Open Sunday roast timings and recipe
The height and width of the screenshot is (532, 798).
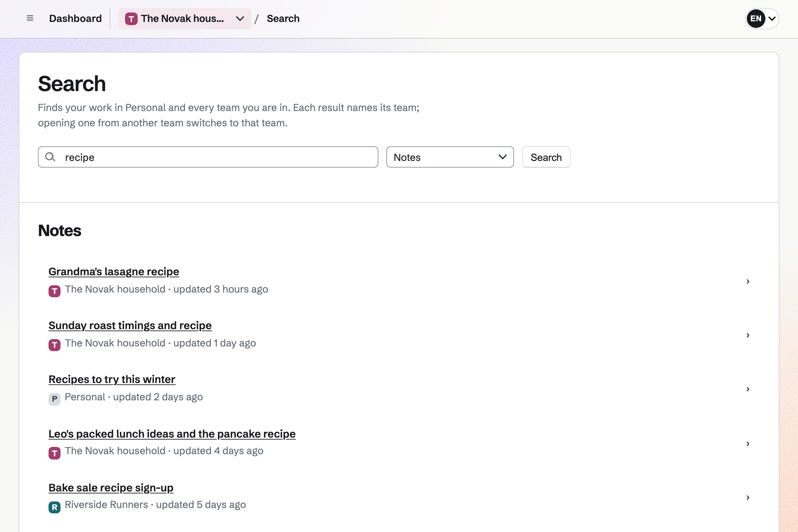[130, 326]
